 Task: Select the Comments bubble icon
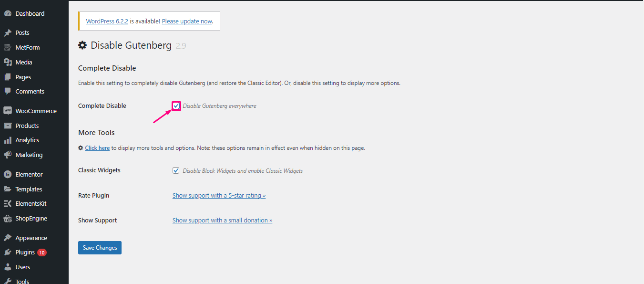[8, 91]
